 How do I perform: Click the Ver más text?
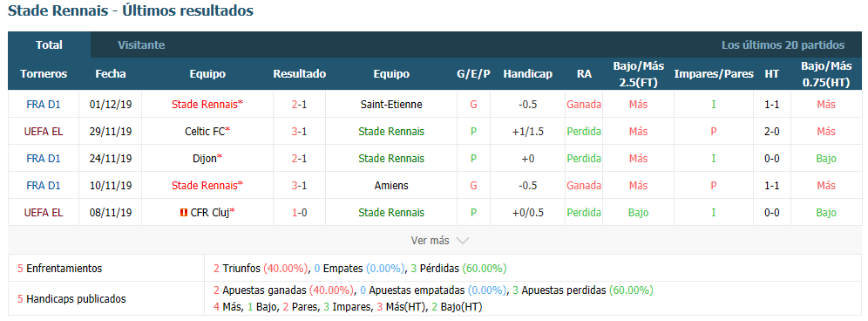(431, 241)
